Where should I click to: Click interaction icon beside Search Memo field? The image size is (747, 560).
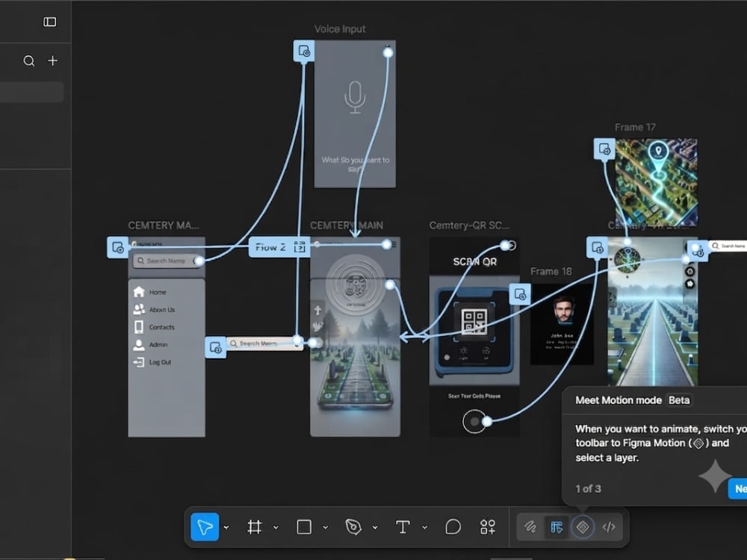[215, 348]
